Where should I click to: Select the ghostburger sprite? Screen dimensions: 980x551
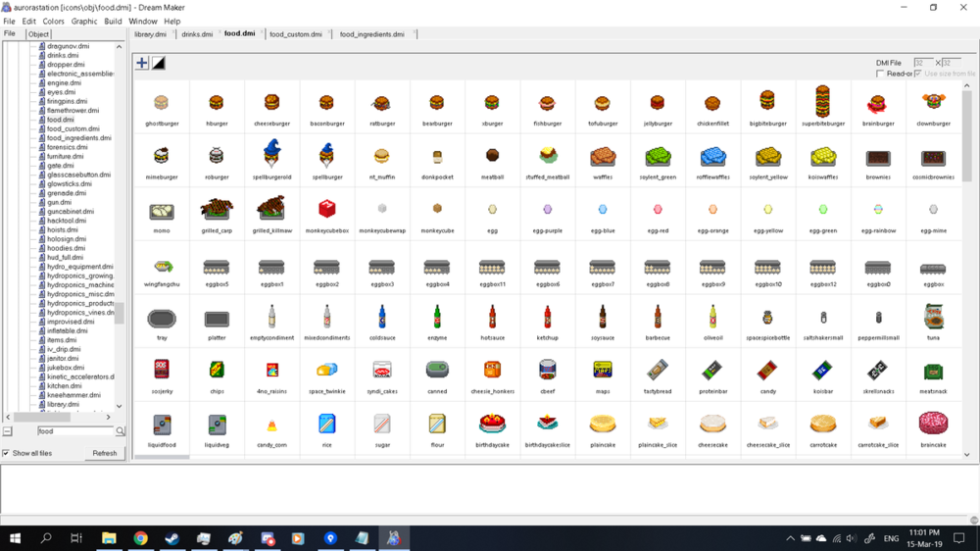click(162, 103)
